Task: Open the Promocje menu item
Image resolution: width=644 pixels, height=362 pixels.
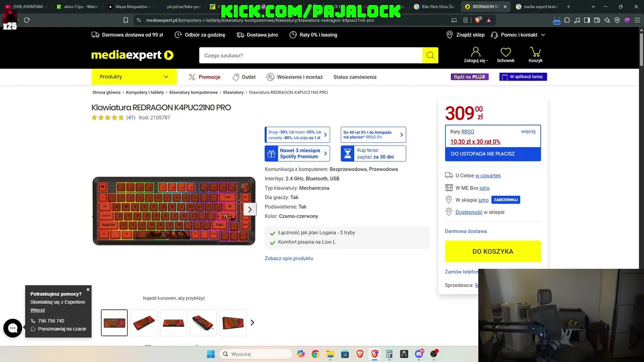Action: (x=205, y=77)
